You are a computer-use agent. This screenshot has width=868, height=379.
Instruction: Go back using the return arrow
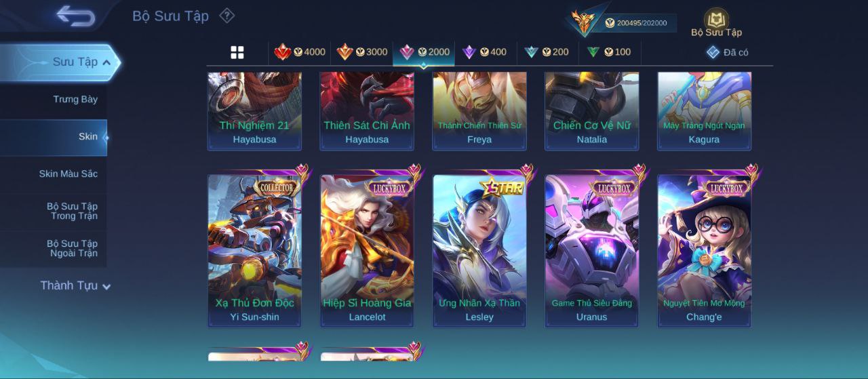(75, 16)
